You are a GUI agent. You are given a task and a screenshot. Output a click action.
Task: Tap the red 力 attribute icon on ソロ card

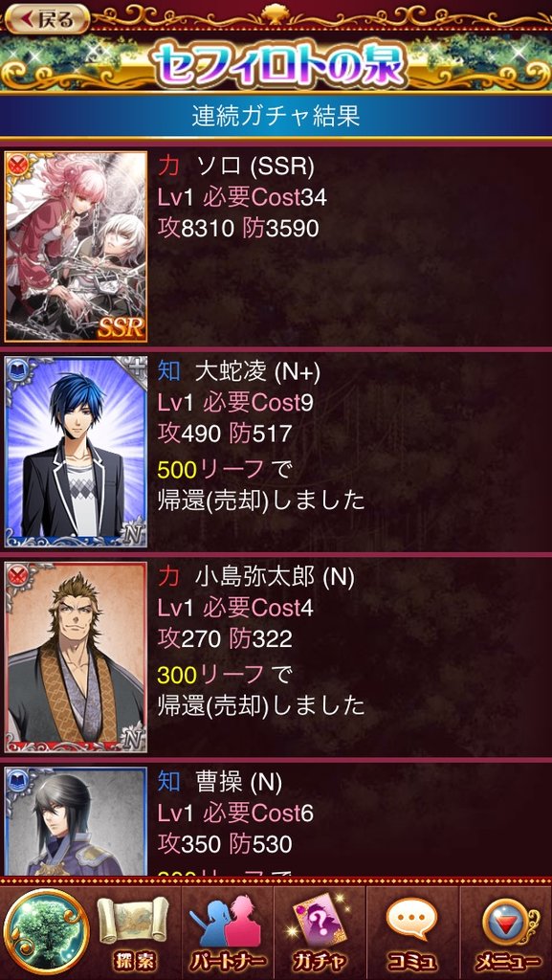click(x=17, y=163)
